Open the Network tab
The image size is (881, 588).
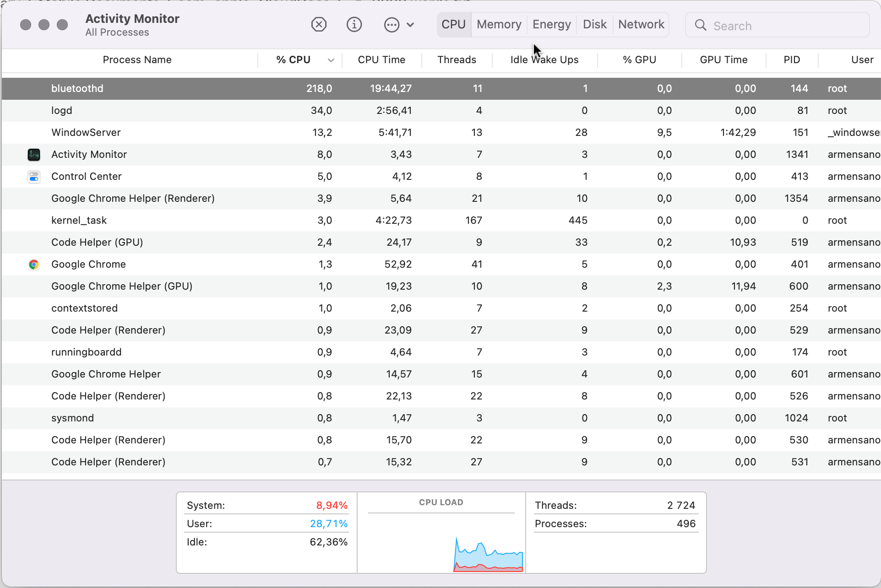click(x=641, y=24)
